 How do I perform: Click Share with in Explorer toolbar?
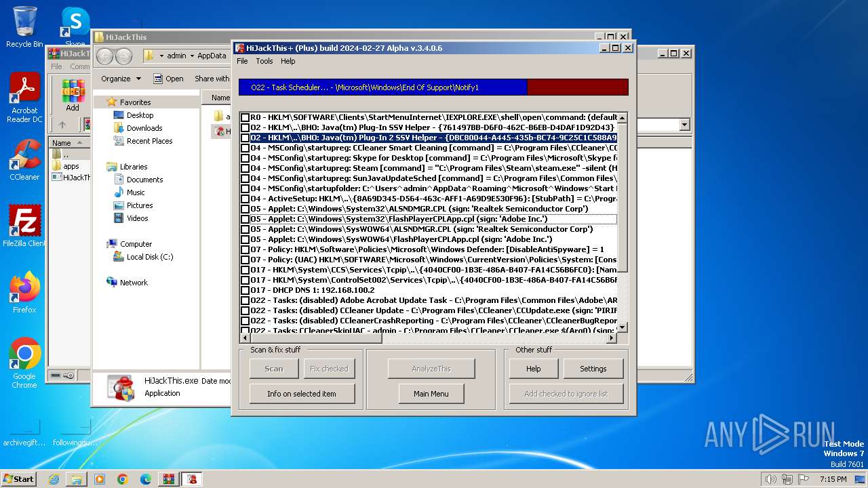click(212, 79)
